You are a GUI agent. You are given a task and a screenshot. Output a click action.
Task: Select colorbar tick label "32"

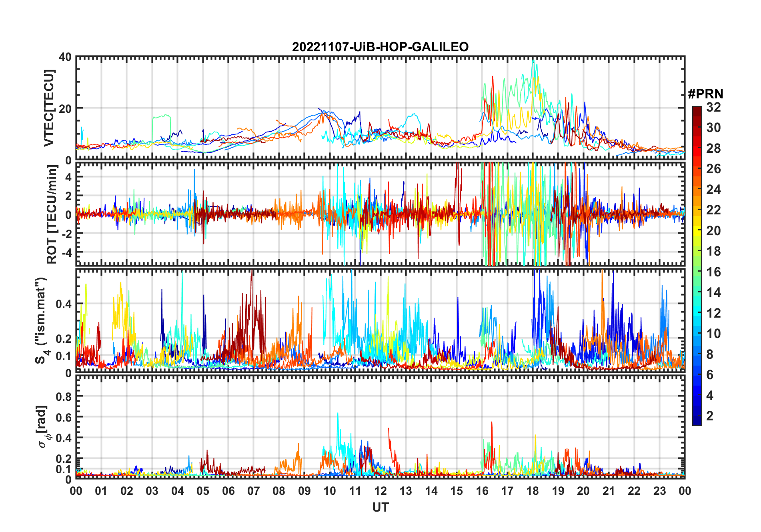713,107
